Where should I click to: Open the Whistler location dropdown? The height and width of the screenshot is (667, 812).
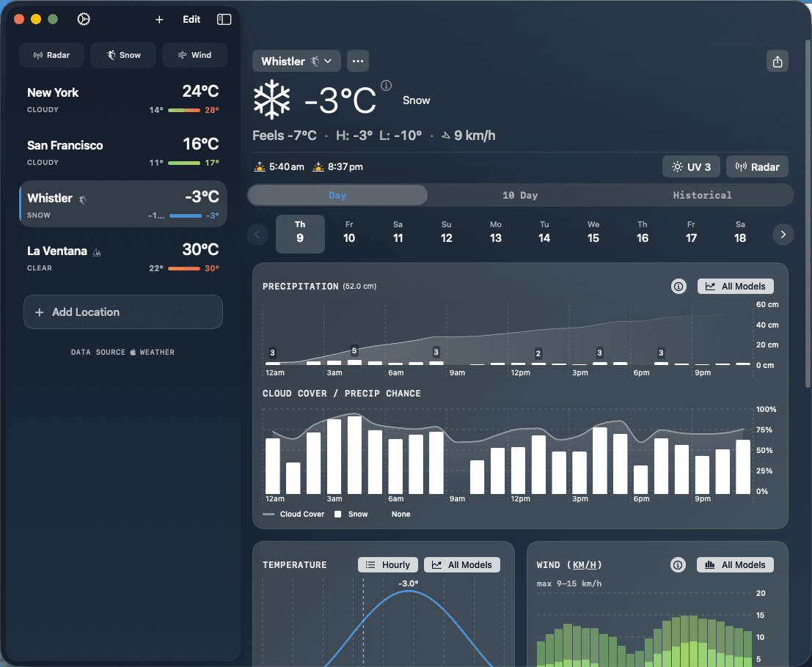pyautogui.click(x=296, y=61)
